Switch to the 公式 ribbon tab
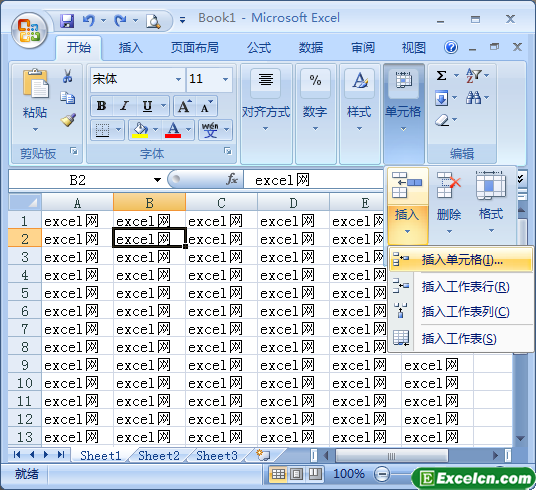536x490 pixels. [259, 48]
